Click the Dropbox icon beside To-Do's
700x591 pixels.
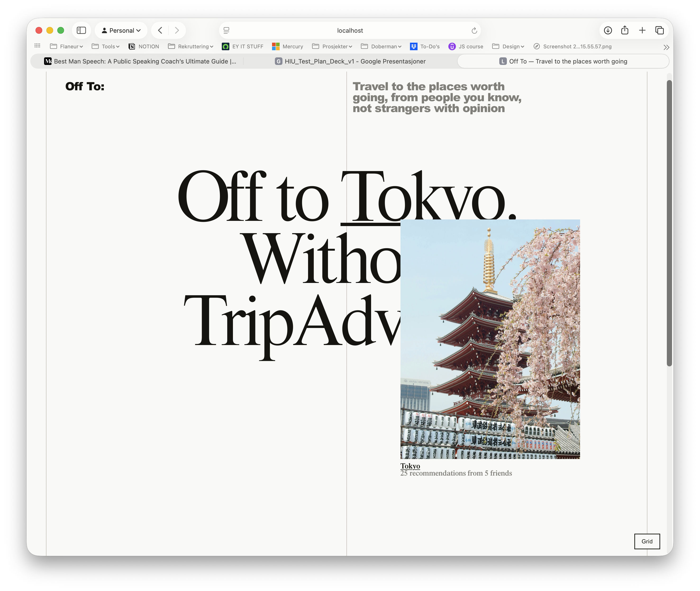point(414,47)
